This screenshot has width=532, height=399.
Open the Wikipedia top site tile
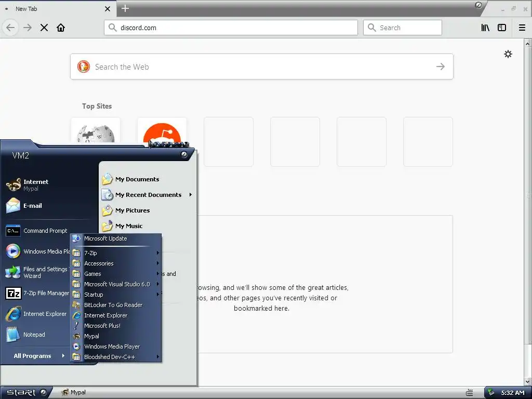(96, 130)
